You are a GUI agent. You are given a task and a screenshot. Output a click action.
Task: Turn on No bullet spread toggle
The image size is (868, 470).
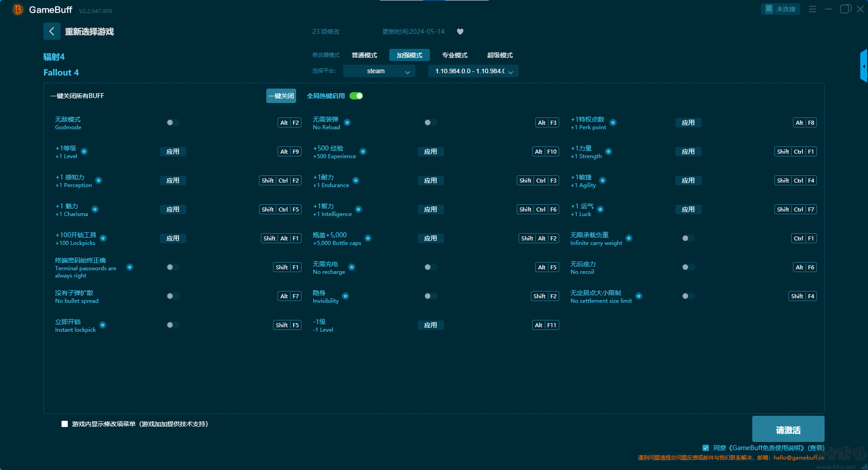173,296
